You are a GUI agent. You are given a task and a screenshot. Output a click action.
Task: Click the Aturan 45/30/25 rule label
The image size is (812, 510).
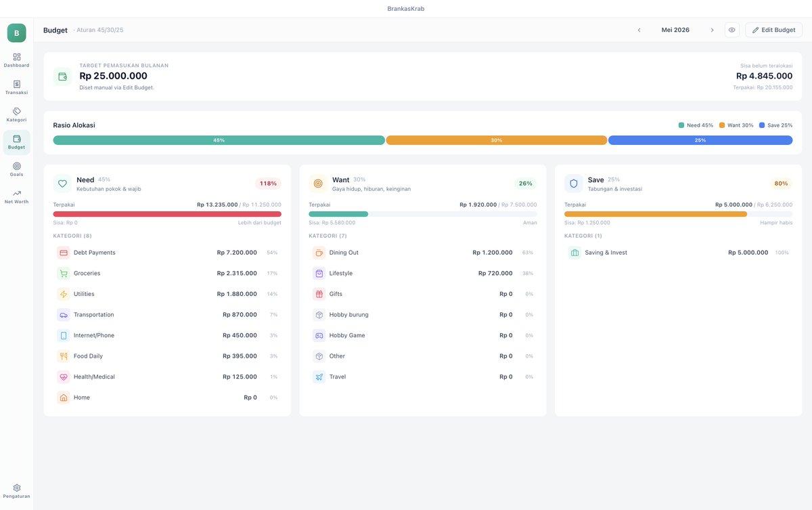point(100,30)
